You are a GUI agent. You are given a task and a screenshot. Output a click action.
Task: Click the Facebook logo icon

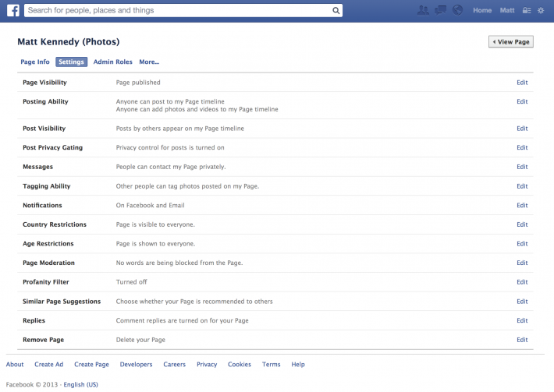(13, 10)
